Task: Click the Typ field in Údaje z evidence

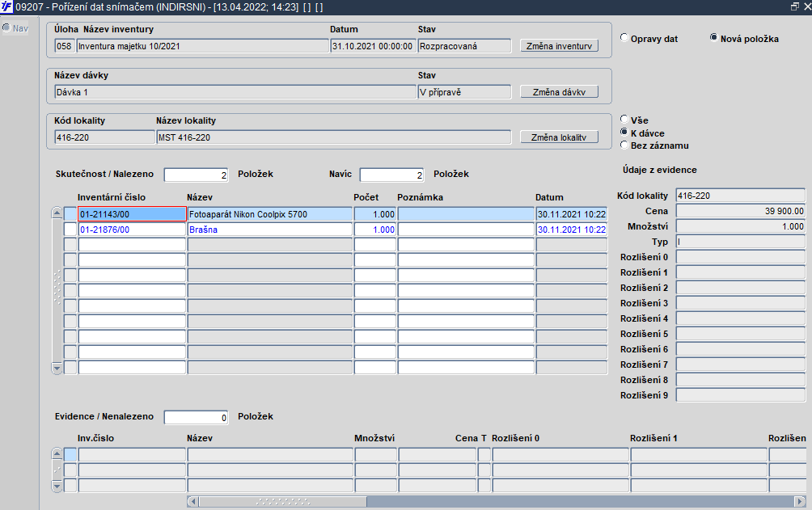Action: [x=741, y=242]
